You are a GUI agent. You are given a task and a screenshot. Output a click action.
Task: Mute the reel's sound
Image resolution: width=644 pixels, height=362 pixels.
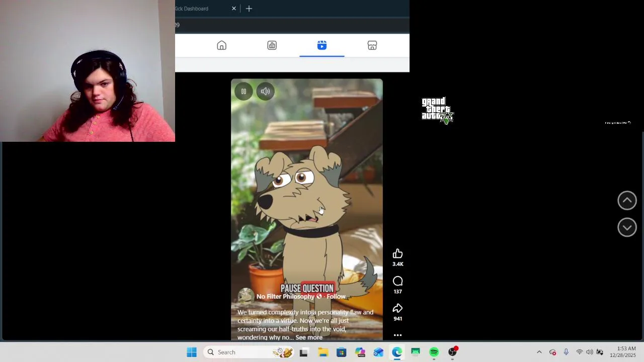click(x=265, y=92)
